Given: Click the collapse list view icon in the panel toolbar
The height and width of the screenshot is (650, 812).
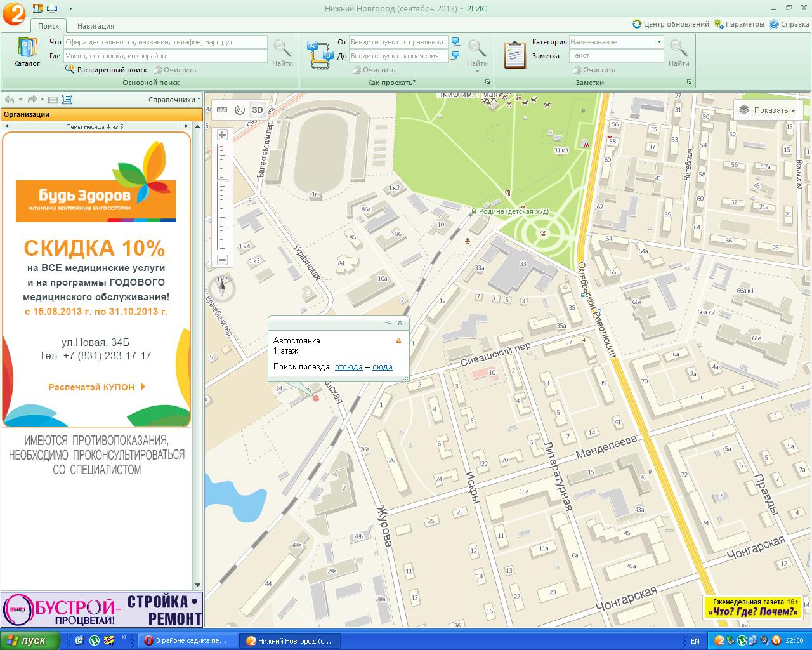Looking at the screenshot, I should click(53, 100).
